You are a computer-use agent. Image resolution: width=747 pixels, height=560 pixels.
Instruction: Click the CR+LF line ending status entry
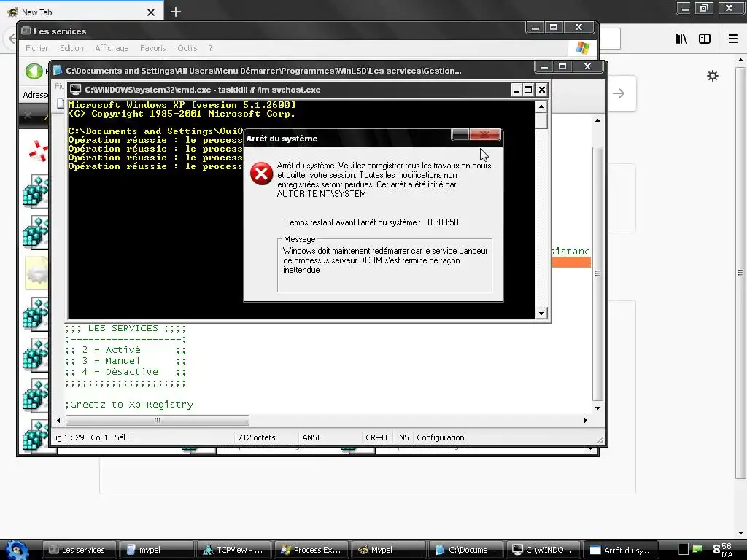pos(377,437)
